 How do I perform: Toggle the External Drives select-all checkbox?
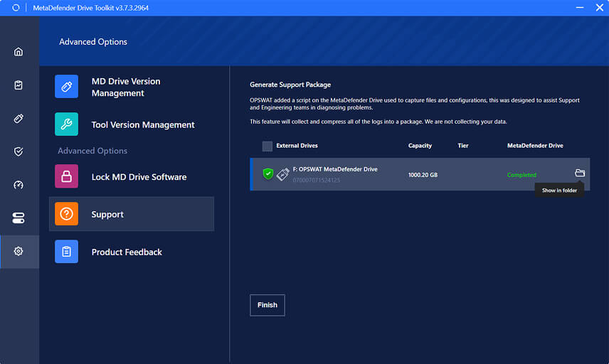(268, 146)
